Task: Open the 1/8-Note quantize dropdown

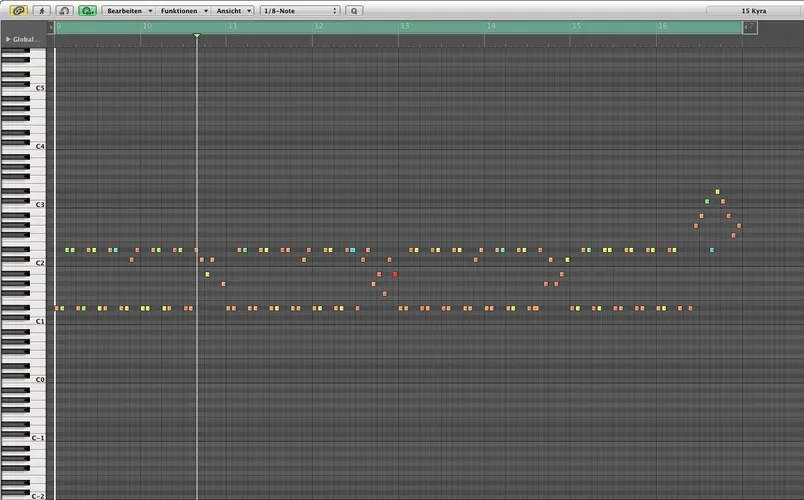Action: 300,11
